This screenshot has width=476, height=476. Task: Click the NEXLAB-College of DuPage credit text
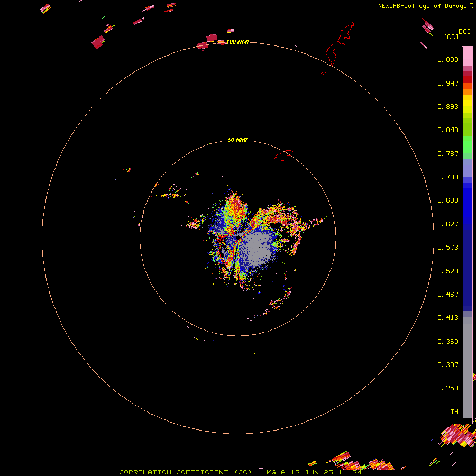(x=422, y=6)
